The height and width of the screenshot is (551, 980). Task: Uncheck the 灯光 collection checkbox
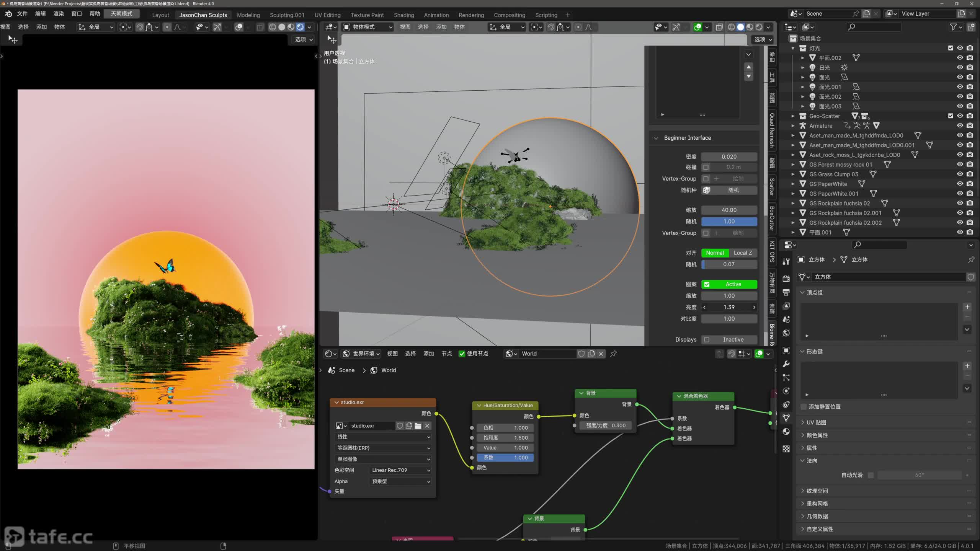951,48
